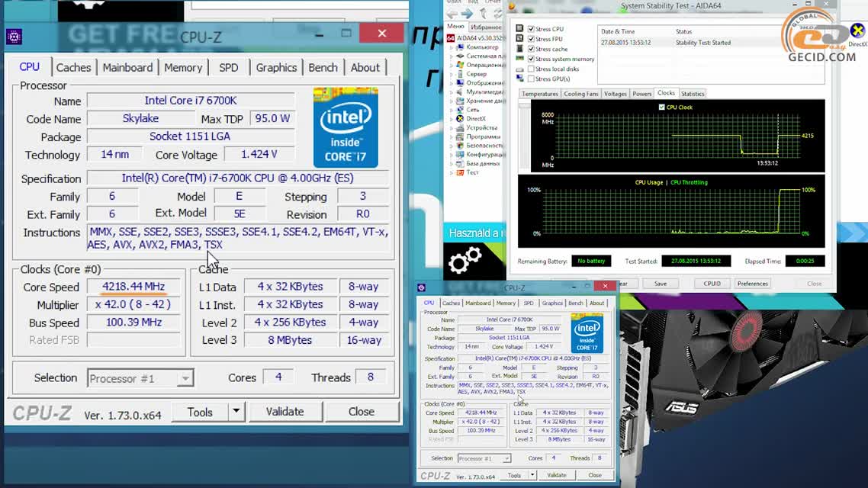Expand the Тест tree node

point(451,172)
